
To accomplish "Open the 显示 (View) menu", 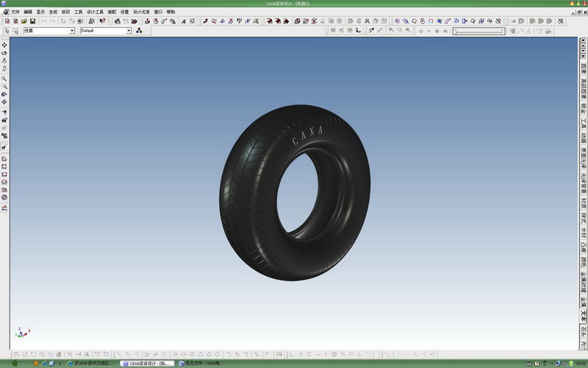I will click(40, 12).
